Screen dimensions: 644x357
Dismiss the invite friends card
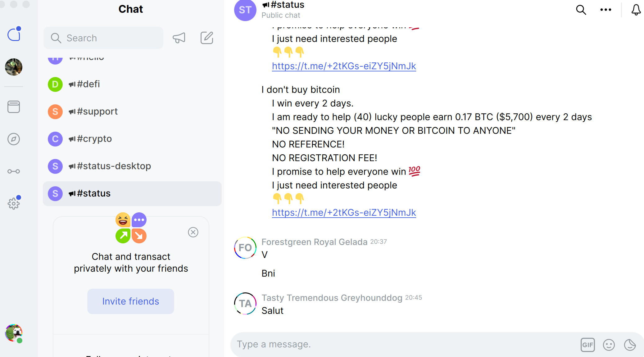click(x=193, y=232)
